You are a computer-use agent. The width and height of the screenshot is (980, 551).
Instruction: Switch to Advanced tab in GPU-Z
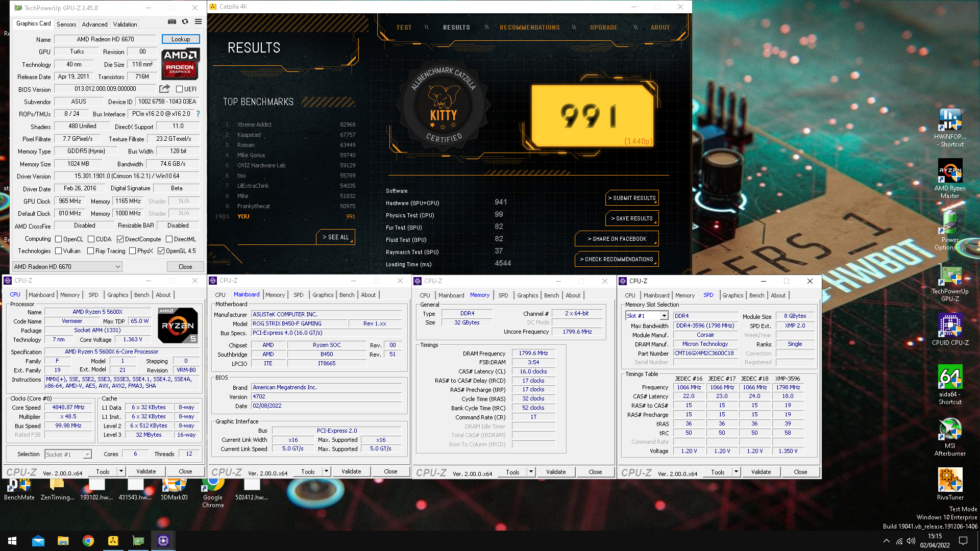point(94,24)
